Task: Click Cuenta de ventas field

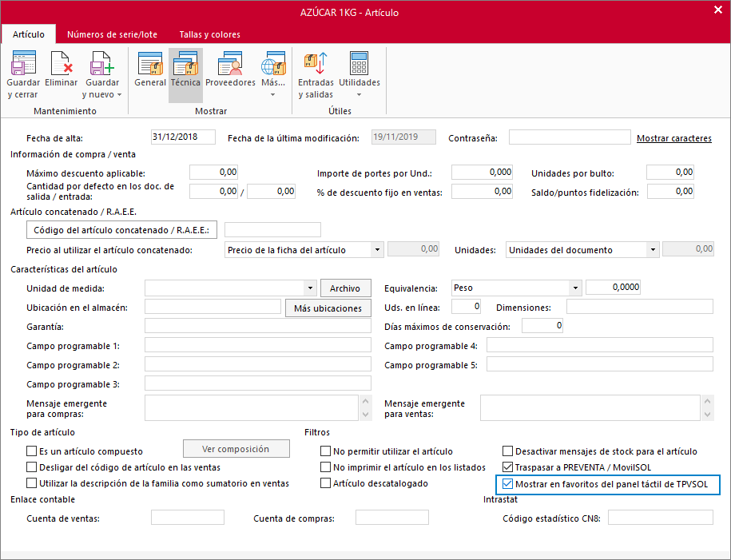Action: 188,517
